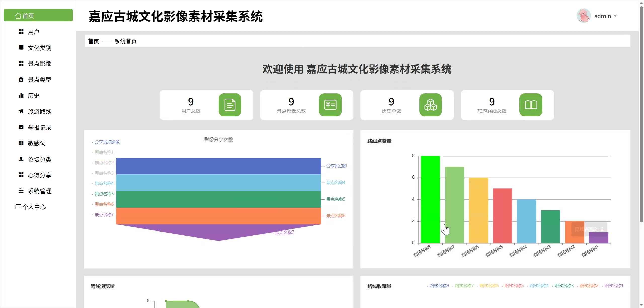The image size is (644, 308).
Task: Select 首页 in the sidebar
Action: point(38,16)
